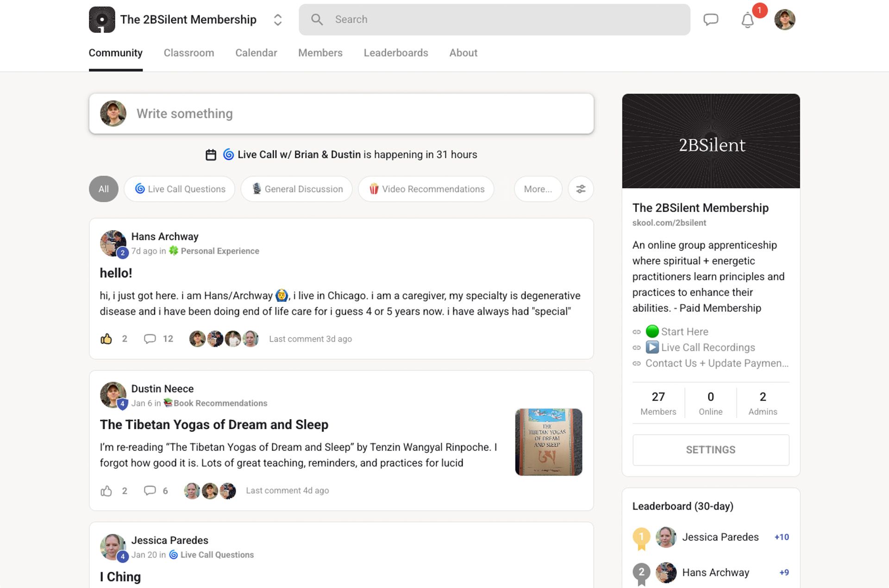Select the All category filter

(104, 189)
